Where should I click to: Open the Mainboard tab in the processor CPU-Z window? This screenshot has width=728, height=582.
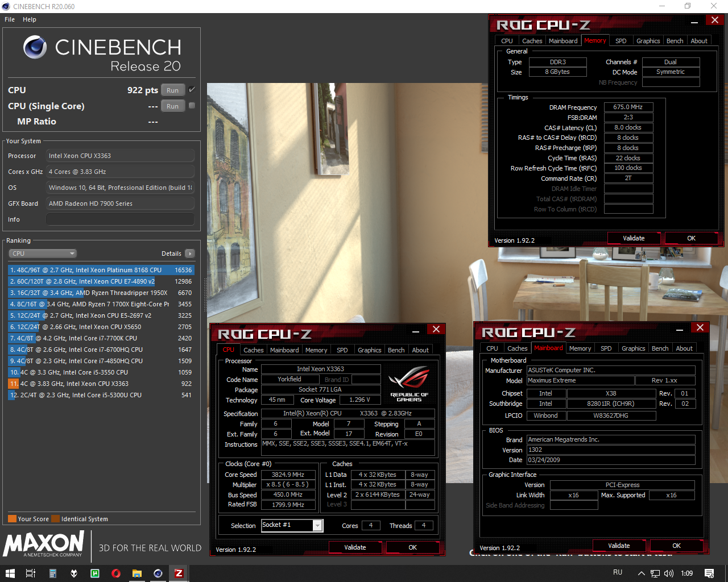284,350
